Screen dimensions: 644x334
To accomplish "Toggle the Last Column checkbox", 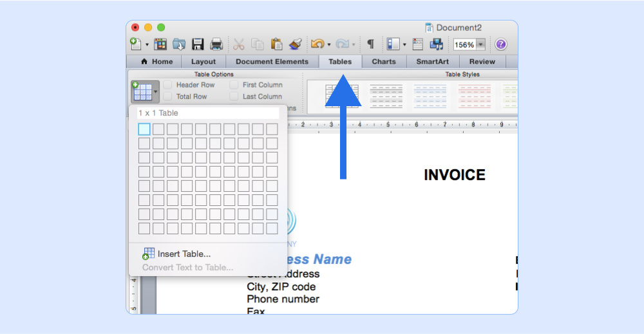I will tap(234, 97).
